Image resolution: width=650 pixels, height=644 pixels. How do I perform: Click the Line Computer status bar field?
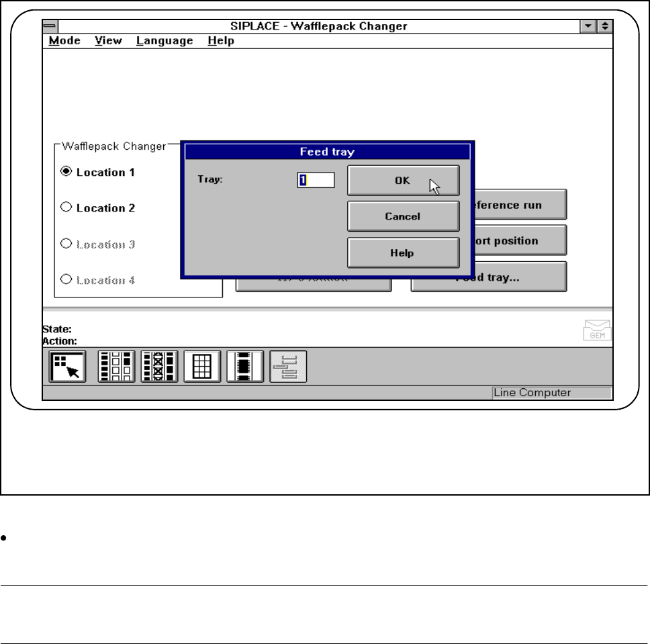point(552,393)
